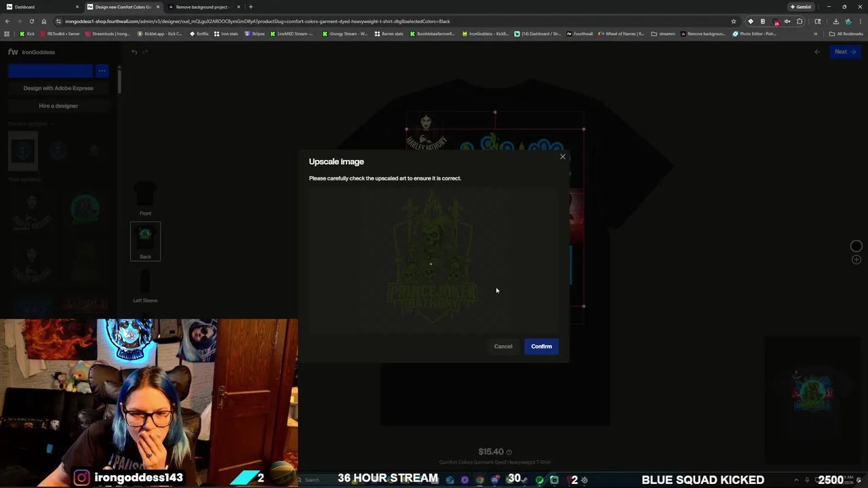Open the Wheel of Names bookmark
Image resolution: width=868 pixels, height=488 pixels.
622,33
